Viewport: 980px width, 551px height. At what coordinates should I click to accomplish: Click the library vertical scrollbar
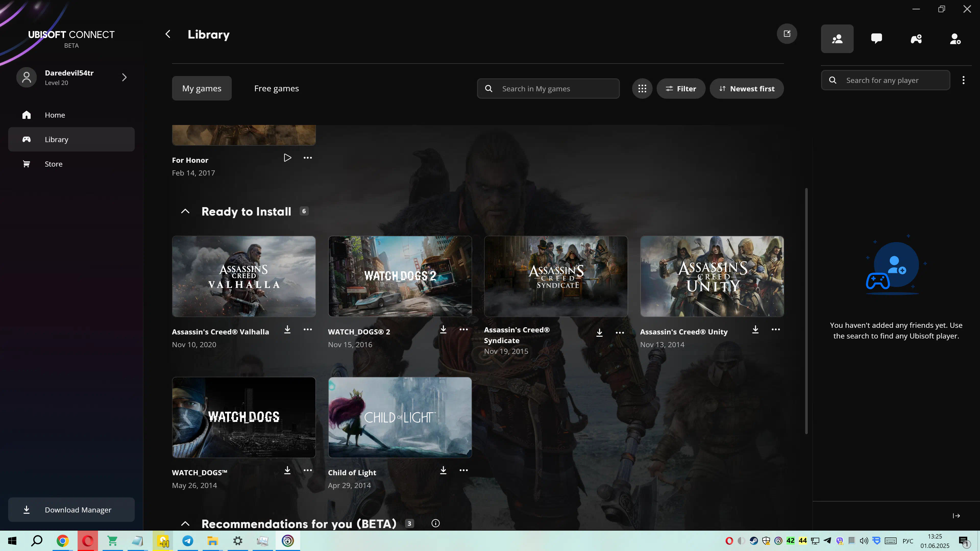coord(806,311)
